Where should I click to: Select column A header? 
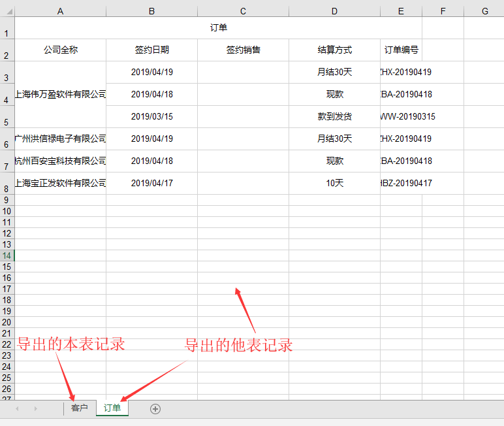pos(60,11)
